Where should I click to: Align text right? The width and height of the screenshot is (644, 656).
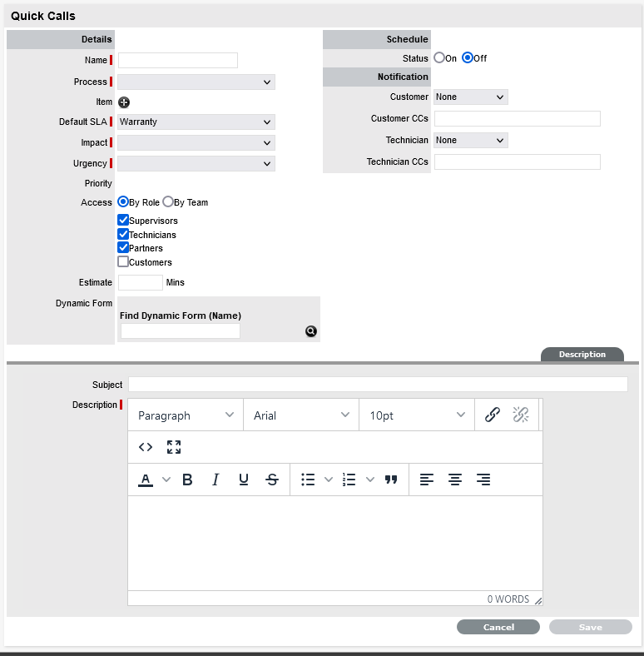(x=483, y=480)
